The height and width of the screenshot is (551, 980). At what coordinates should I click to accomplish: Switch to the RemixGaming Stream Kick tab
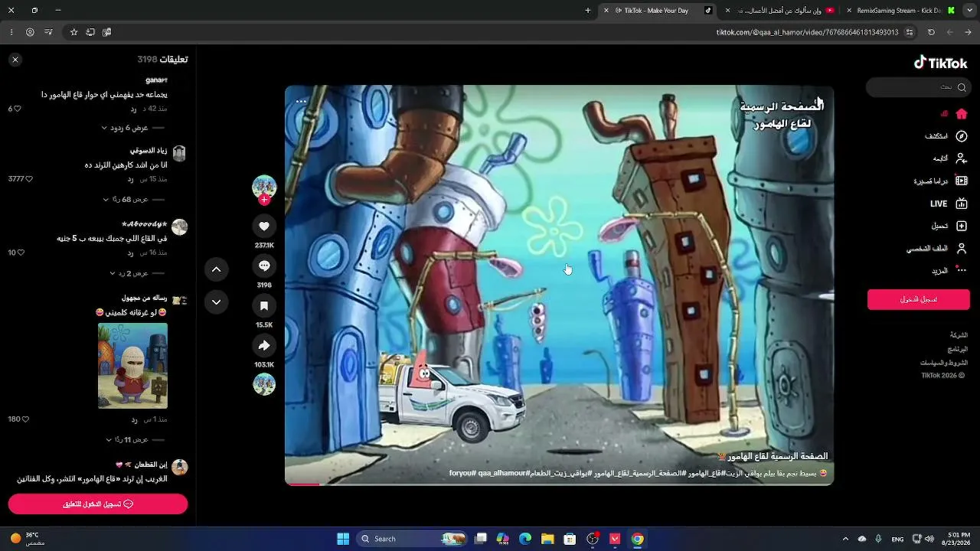point(899,11)
